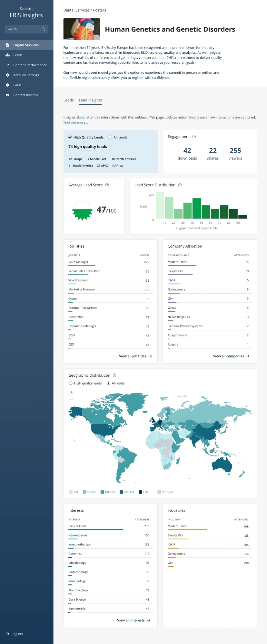Click the FAQs question mark icon
Screen dimensions: 267x644
7,85
